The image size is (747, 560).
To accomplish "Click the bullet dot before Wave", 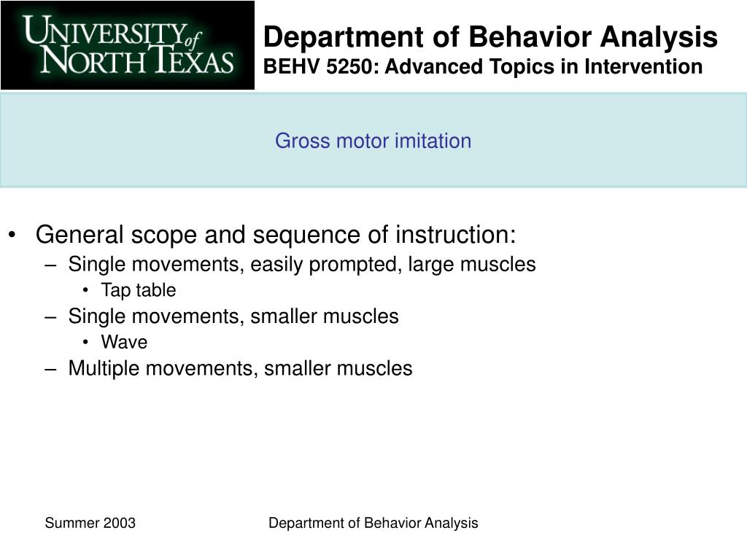I will (x=85, y=342).
